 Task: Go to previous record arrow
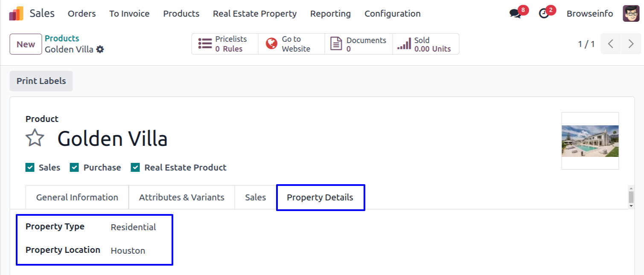(x=611, y=44)
